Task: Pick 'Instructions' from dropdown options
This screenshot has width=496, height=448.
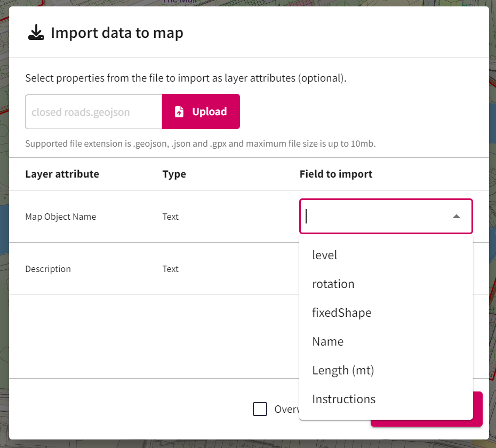Action: point(386,399)
